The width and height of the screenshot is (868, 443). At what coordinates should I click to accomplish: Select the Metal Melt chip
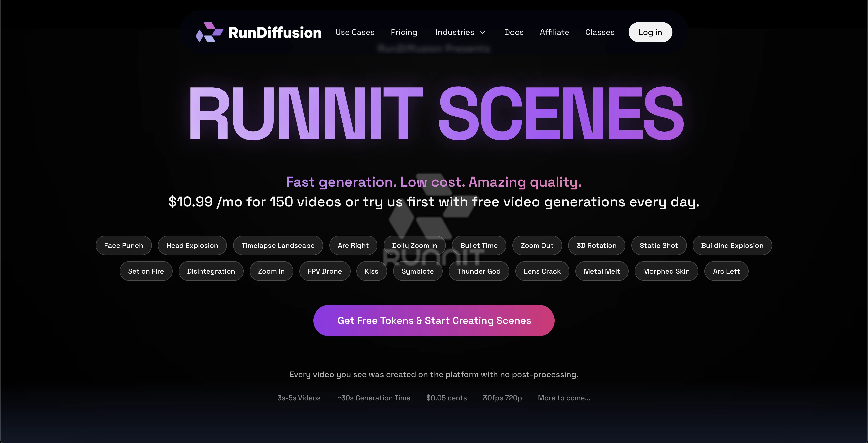click(x=602, y=271)
